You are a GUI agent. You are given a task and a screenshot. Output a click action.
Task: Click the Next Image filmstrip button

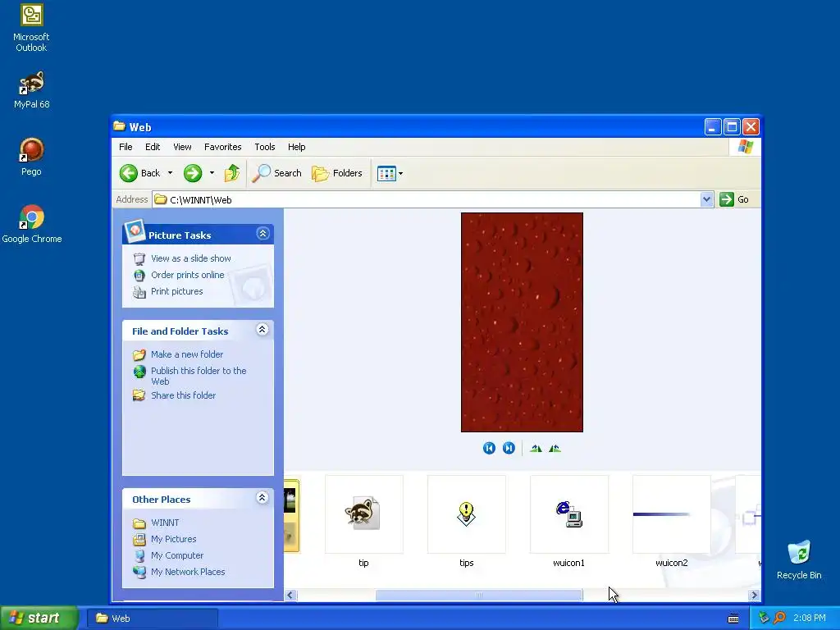(x=509, y=448)
